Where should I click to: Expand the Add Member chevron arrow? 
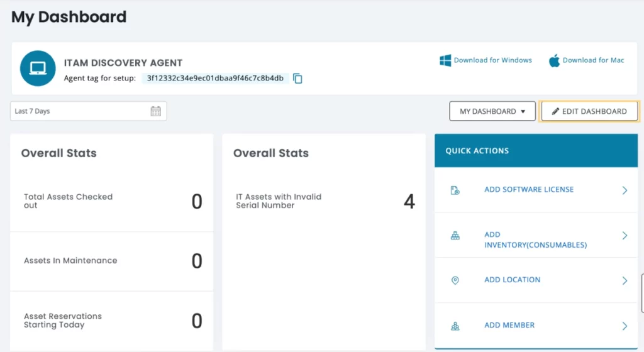(625, 326)
